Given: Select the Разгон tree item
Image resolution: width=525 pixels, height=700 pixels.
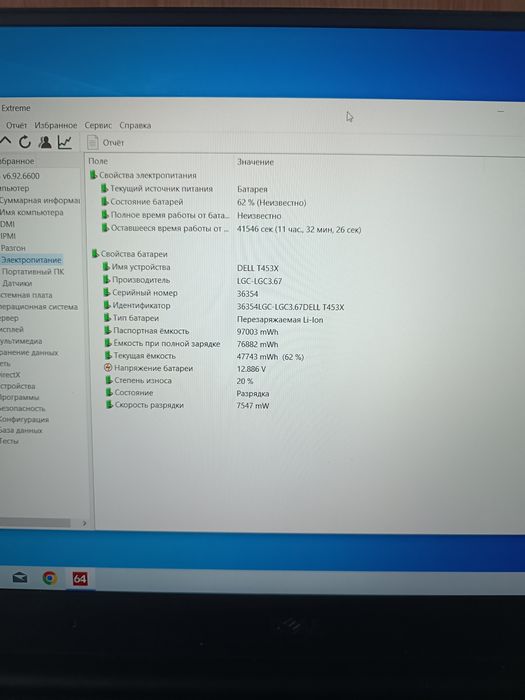Looking at the screenshot, I should (x=13, y=248).
